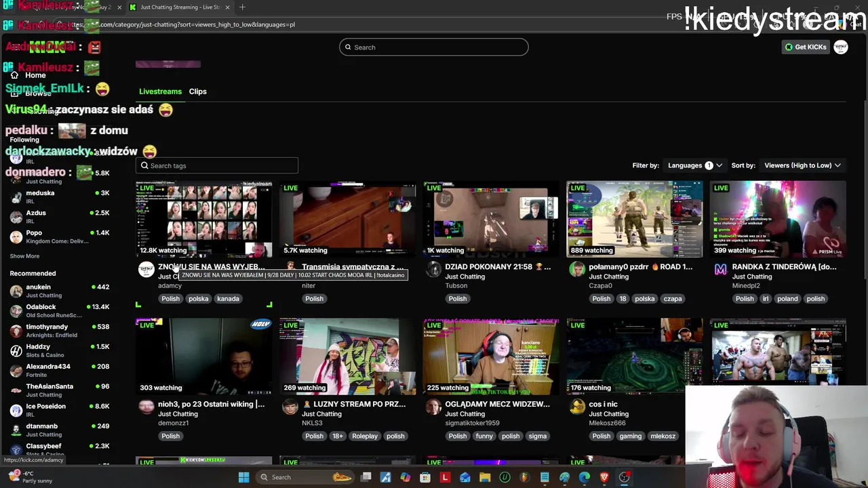Screen dimensions: 868x488
Task: Click Tubson channel avatar under DZIAD POKONANY
Action: coord(433,270)
